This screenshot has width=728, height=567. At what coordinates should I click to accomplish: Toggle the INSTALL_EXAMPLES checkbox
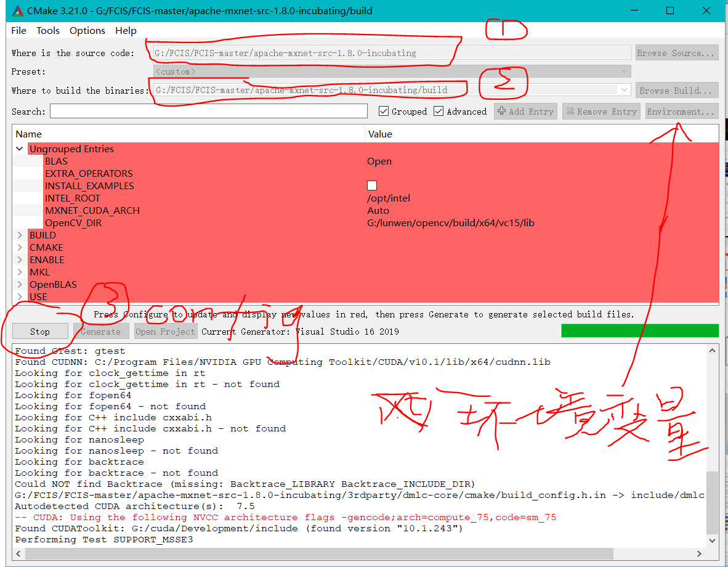tap(372, 186)
